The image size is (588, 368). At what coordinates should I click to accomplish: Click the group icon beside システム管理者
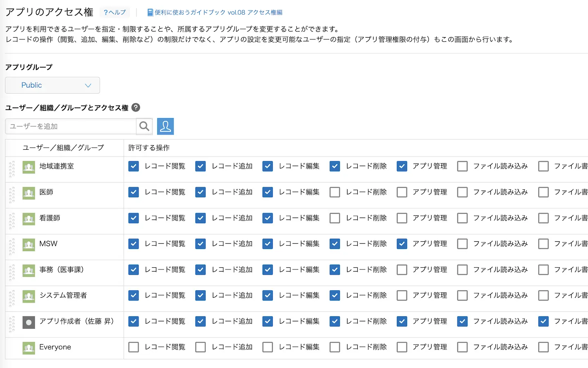tap(29, 296)
